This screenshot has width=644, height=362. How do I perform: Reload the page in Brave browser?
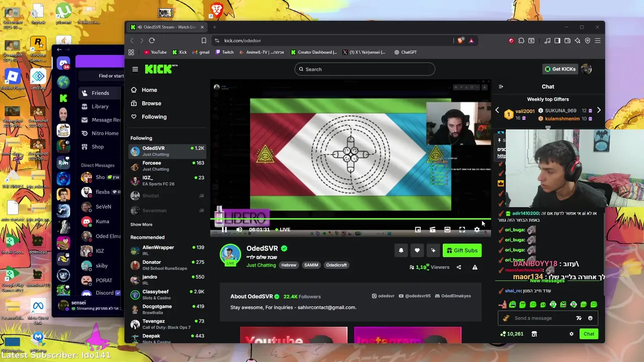point(152,41)
